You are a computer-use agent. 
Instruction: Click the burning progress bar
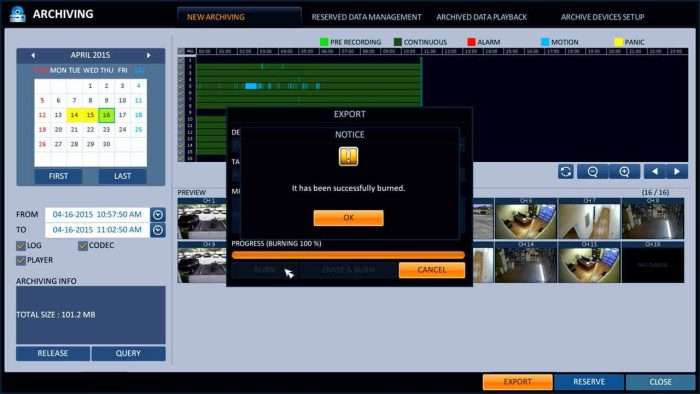coord(348,255)
